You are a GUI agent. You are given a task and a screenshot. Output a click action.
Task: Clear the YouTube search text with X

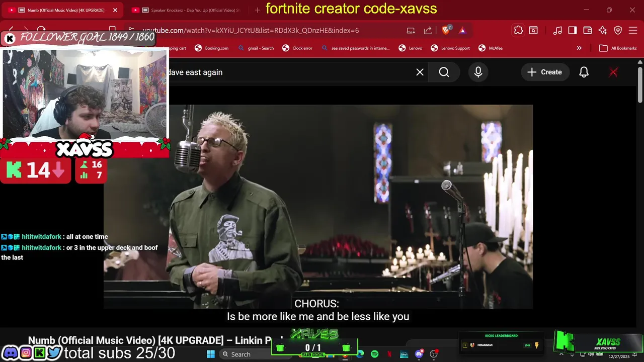coord(420,72)
